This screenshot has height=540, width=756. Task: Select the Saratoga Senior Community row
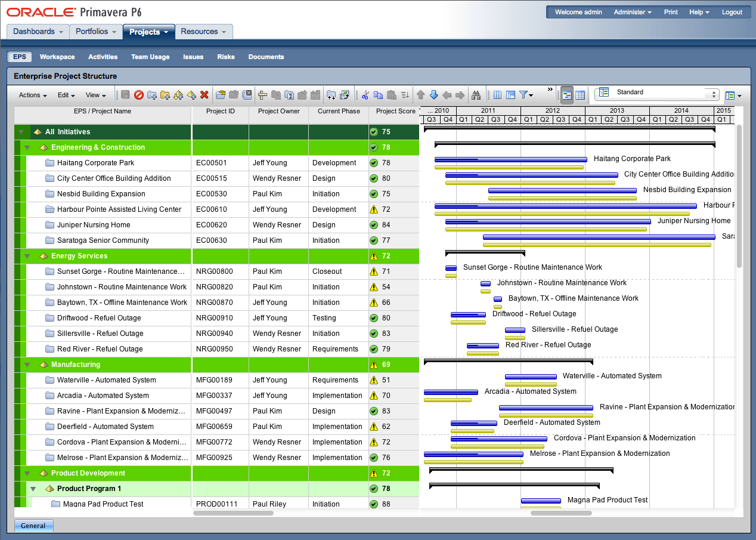216,240
